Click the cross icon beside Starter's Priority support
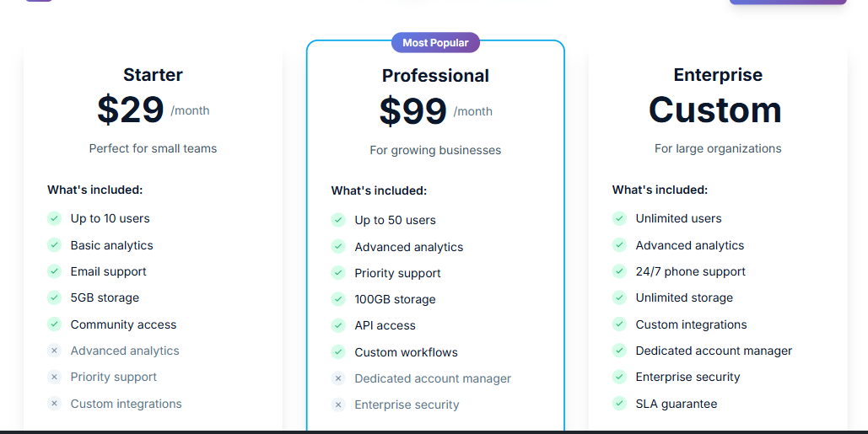Viewport: 868px width, 434px height. coord(55,377)
